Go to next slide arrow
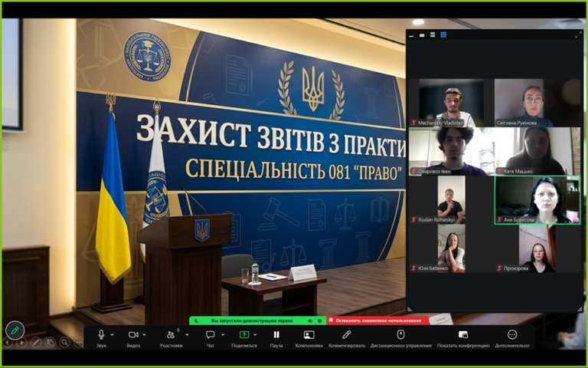The height and width of the screenshot is (368, 588). (21, 343)
